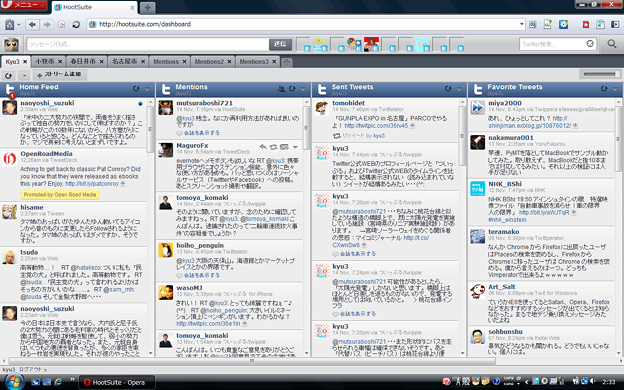The height and width of the screenshot is (390, 624).
Task: Toggle the Chrome-logo social profile avatar
Action: click(x=353, y=44)
